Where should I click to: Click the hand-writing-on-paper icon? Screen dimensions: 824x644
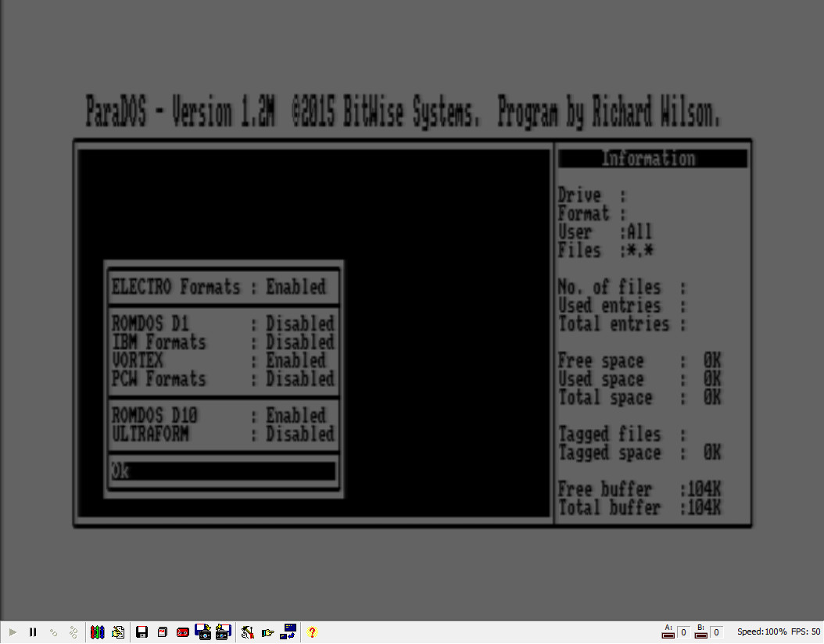tap(118, 632)
